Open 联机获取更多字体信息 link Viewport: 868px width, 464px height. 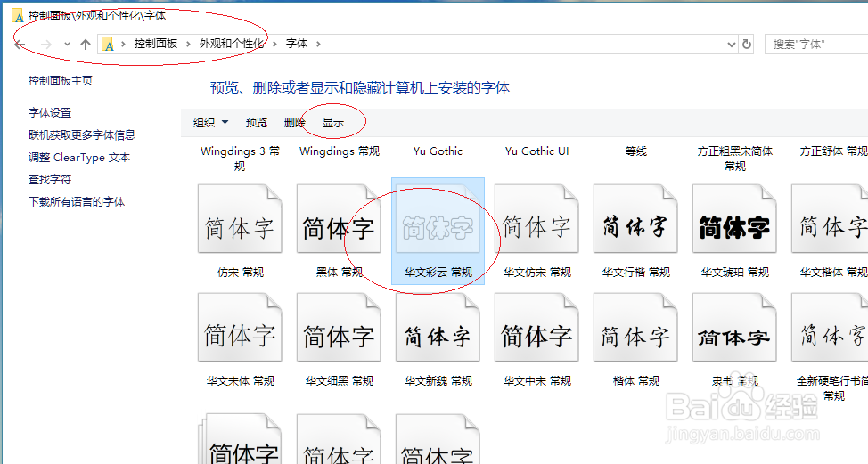click(x=82, y=135)
